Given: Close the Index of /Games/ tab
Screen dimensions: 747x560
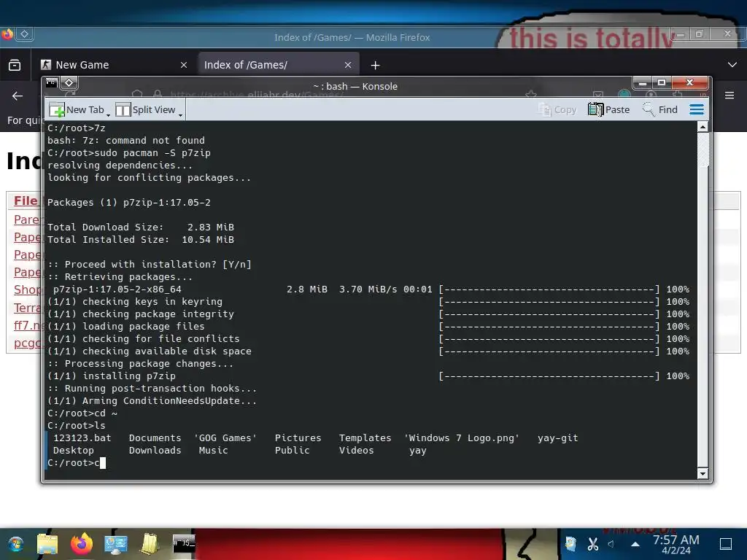Looking at the screenshot, I should point(348,65).
